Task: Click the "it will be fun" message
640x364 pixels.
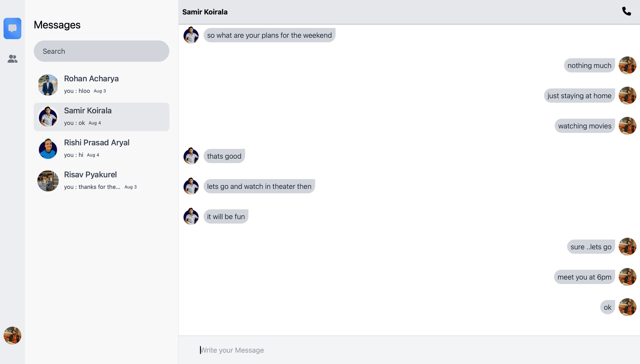Action: (x=226, y=217)
